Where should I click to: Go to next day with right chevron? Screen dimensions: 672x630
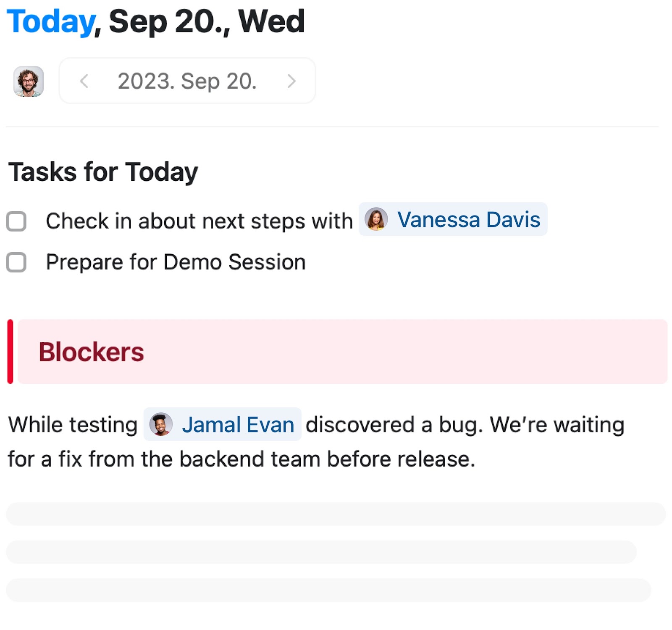point(291,81)
